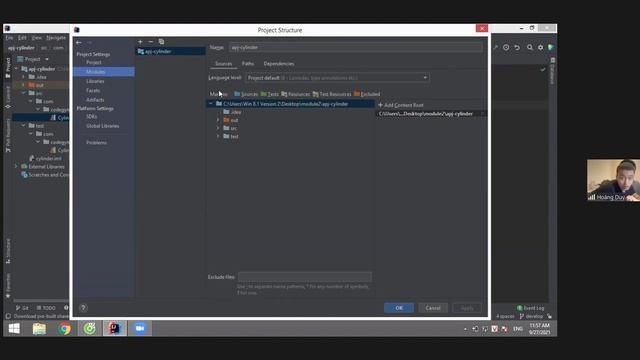The image size is (640, 360).
Task: Open the Navigate menu in IDE
Action: click(x=56, y=38)
